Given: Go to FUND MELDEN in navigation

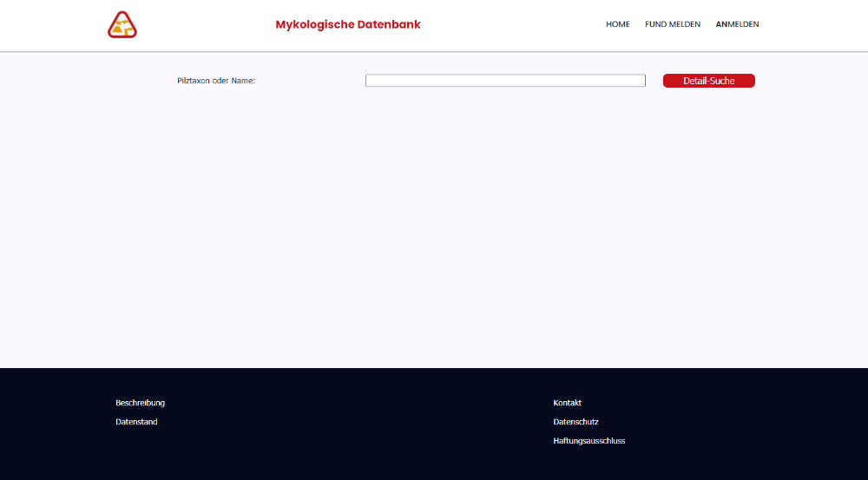Looking at the screenshot, I should click(x=672, y=24).
